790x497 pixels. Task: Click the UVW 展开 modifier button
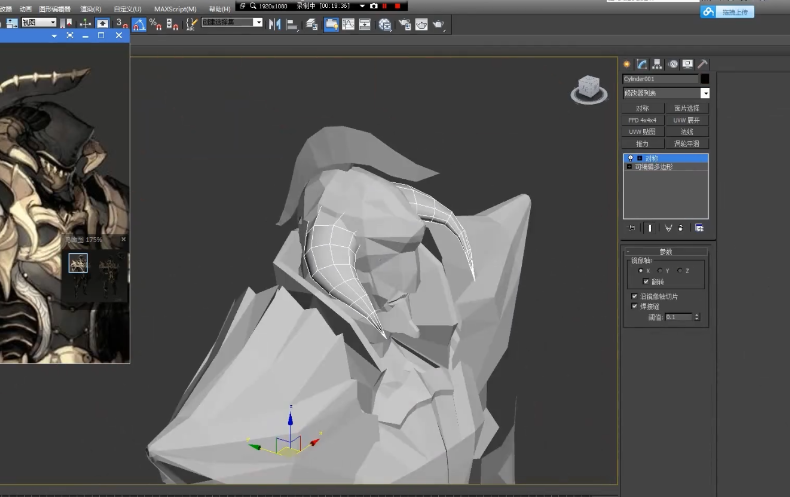pyautogui.click(x=687, y=120)
